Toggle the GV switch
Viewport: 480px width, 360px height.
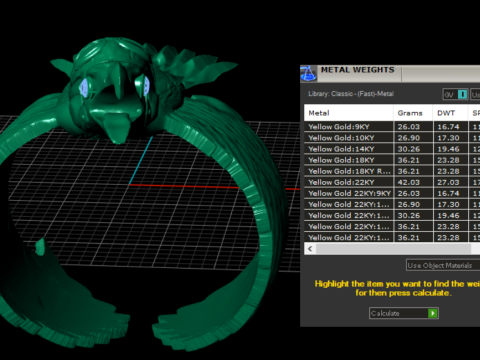pos(455,95)
